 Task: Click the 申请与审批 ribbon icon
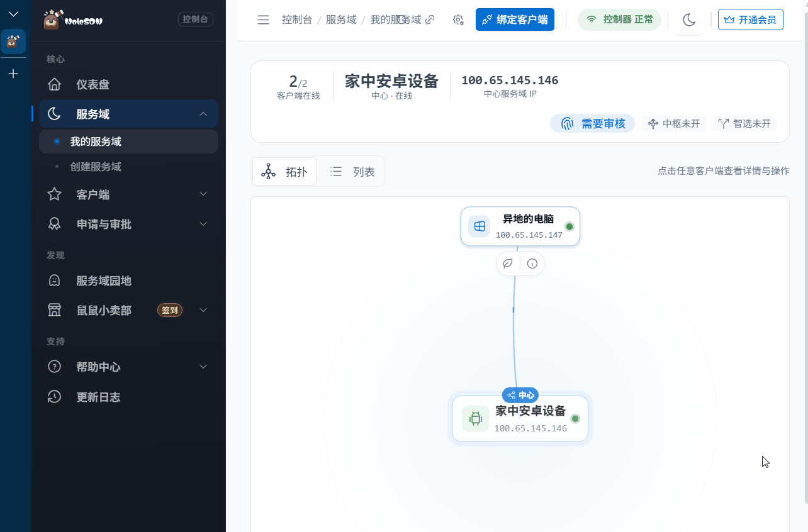[x=55, y=224]
